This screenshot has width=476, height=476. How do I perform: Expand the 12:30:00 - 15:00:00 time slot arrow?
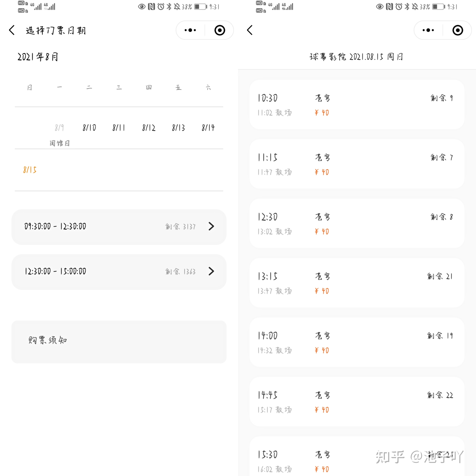point(211,271)
